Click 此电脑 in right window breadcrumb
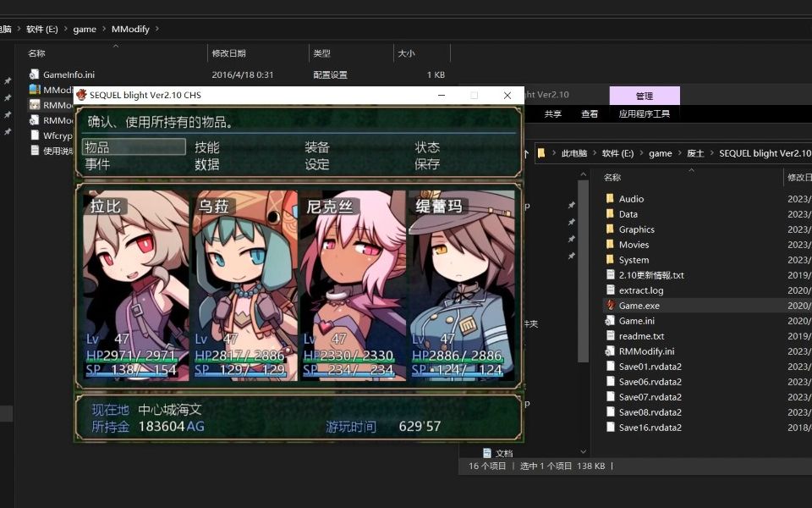The width and height of the screenshot is (812, 508). pos(574,153)
